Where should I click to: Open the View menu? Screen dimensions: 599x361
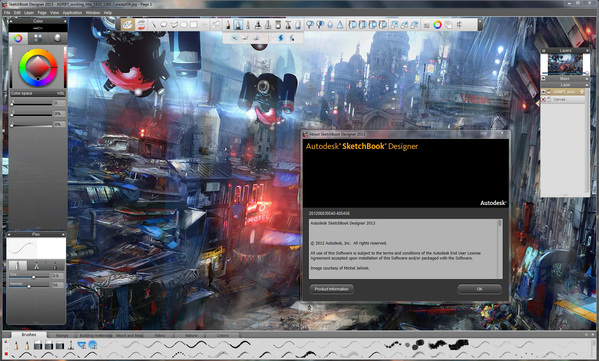click(x=55, y=13)
